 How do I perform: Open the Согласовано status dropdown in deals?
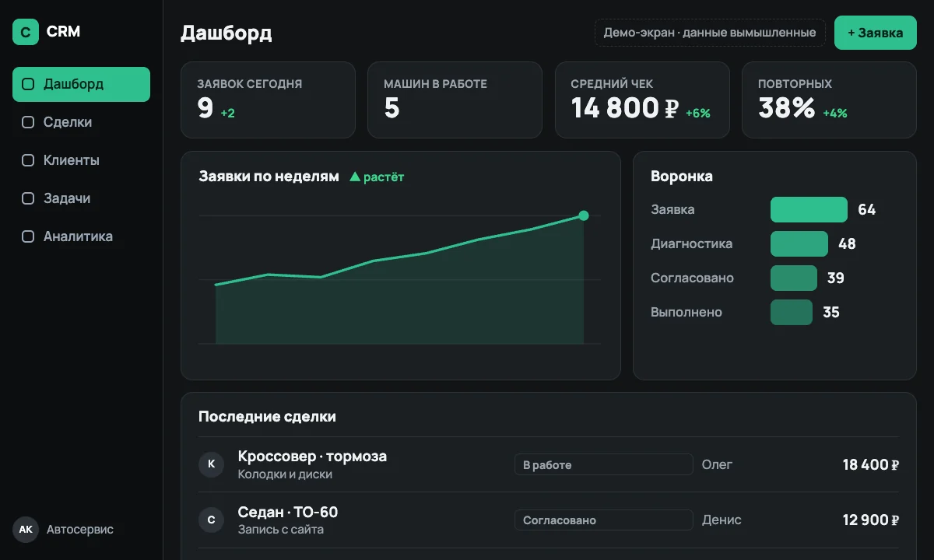point(603,520)
